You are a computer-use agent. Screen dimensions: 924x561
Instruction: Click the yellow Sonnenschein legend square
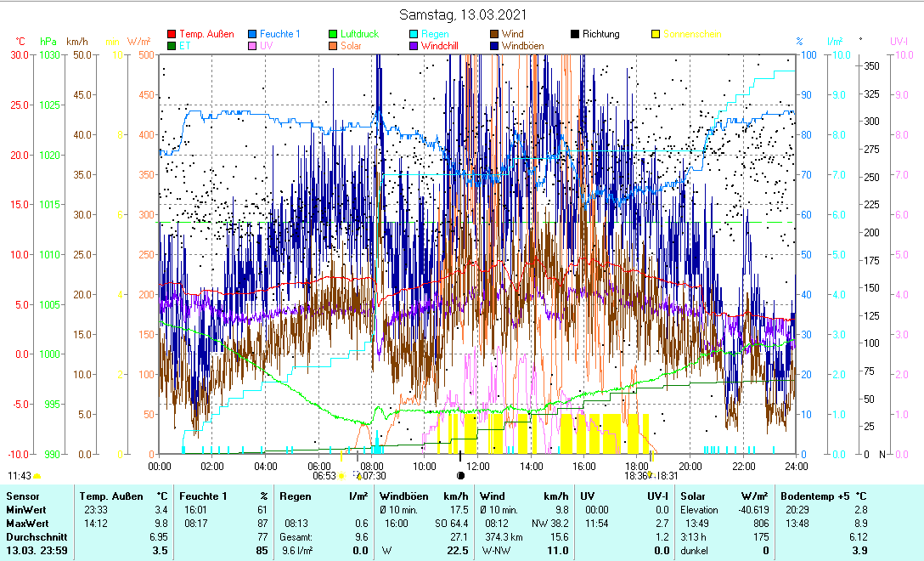pyautogui.click(x=656, y=34)
